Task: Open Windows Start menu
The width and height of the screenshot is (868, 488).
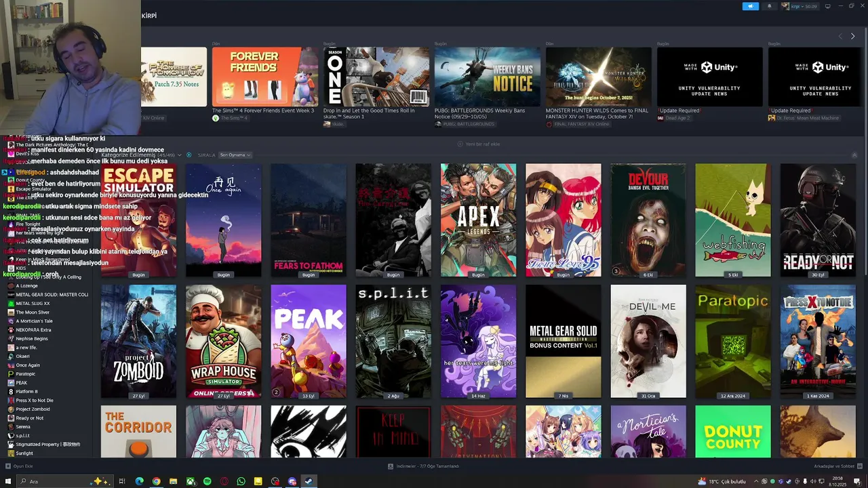Action: [x=9, y=481]
